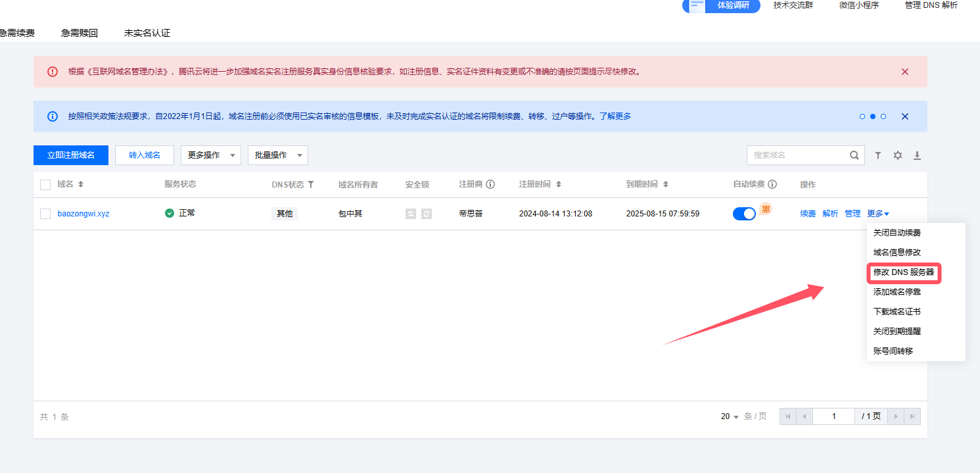The image size is (980, 473).
Task: Click 立即注册域名 button
Action: point(71,155)
